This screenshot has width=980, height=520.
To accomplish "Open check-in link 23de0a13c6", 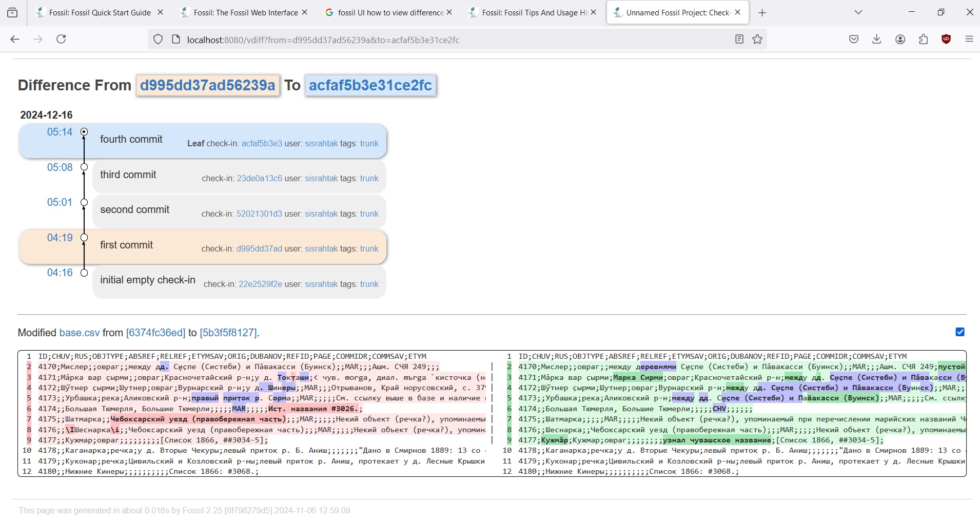I will (x=259, y=179).
